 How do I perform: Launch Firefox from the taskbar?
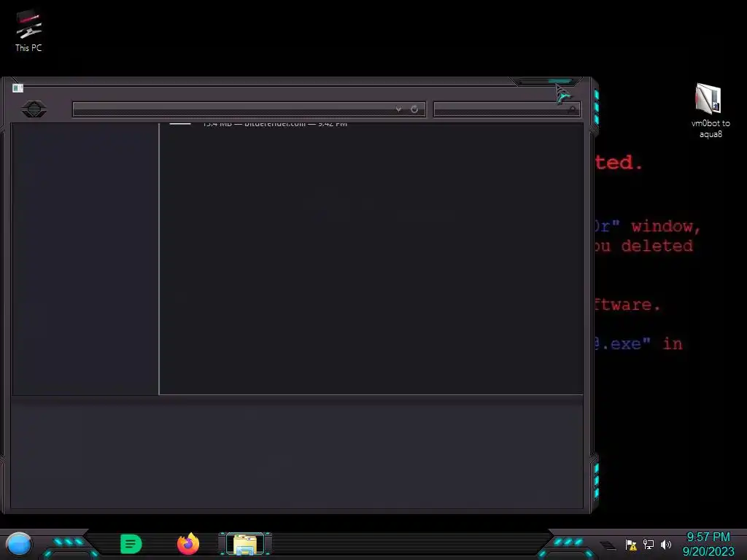(x=188, y=544)
